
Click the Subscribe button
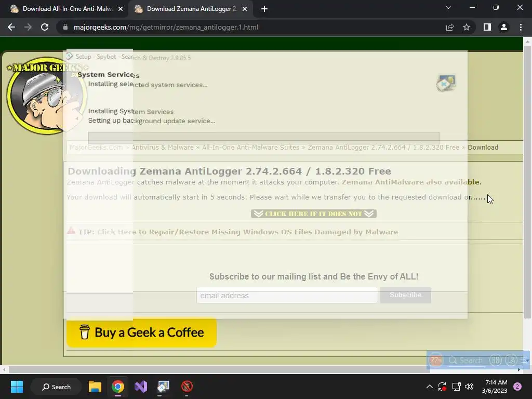[405, 295]
